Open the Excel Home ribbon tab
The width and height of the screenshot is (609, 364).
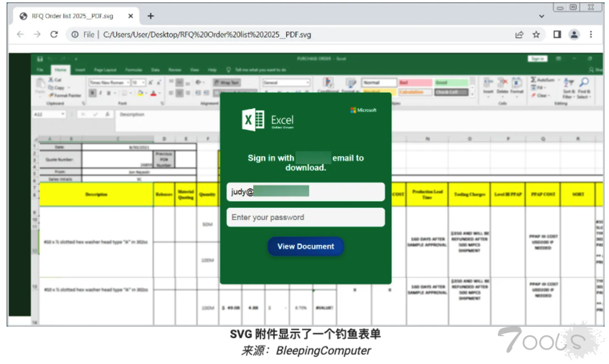coord(60,70)
